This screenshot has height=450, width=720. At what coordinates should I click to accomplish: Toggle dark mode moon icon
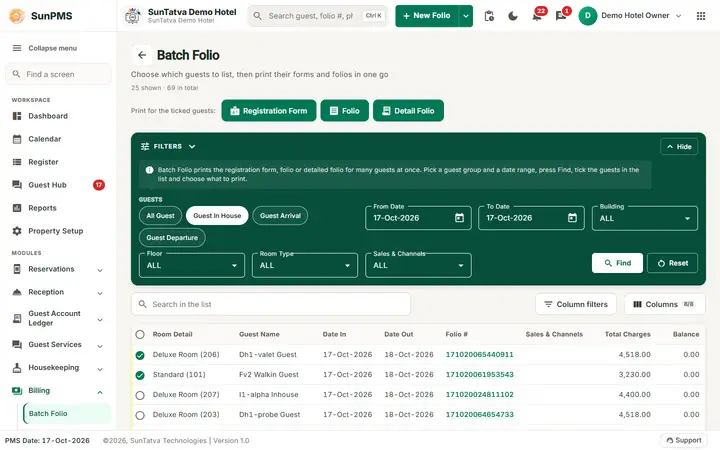(513, 16)
